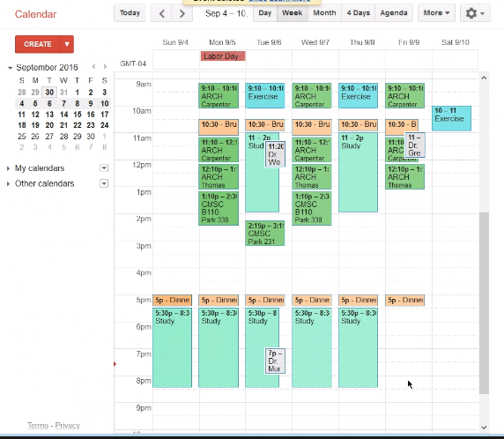504x439 pixels.
Task: Collapse the September 2016 mini calendar
Action: tap(10, 68)
